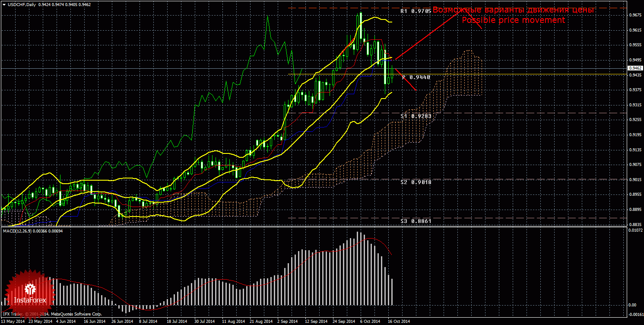Click the 0.9075 price scale value
Viewport: 644px width, 325px height.
point(635,165)
